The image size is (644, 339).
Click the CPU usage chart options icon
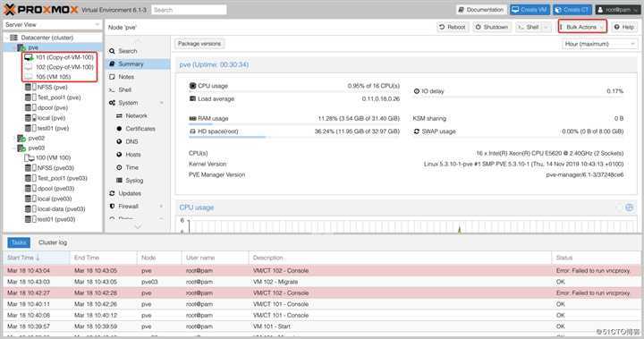[629, 208]
